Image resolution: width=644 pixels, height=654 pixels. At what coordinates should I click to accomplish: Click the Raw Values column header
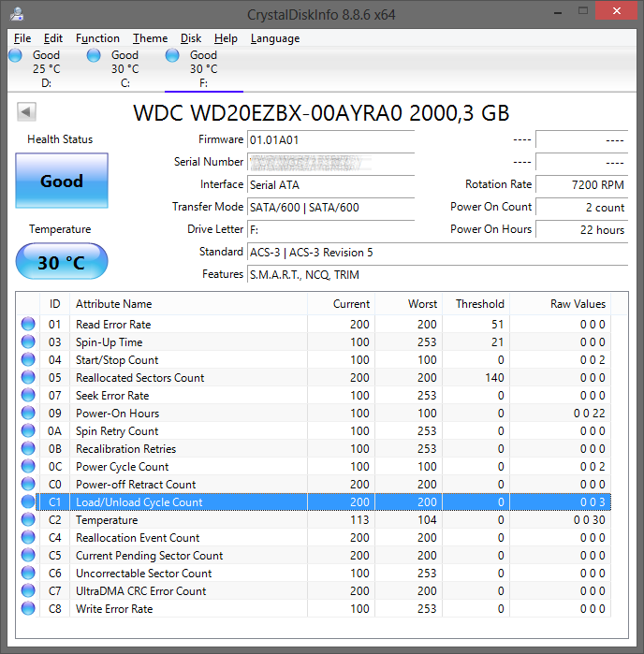pyautogui.click(x=560, y=304)
